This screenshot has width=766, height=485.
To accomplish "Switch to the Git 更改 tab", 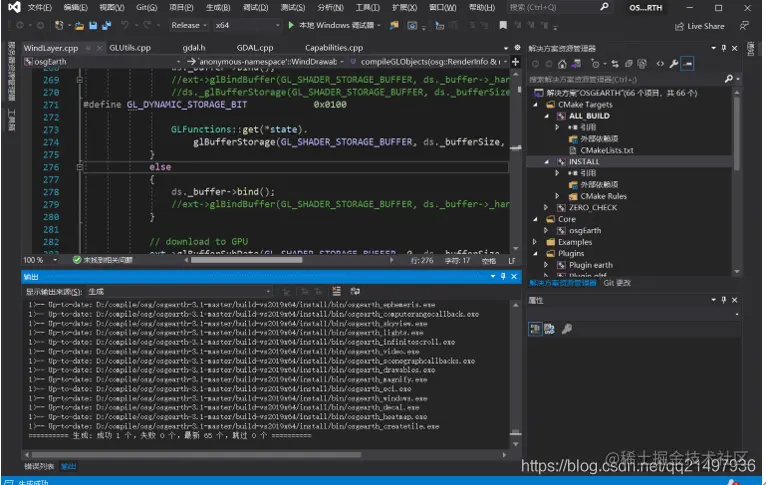I will point(617,283).
